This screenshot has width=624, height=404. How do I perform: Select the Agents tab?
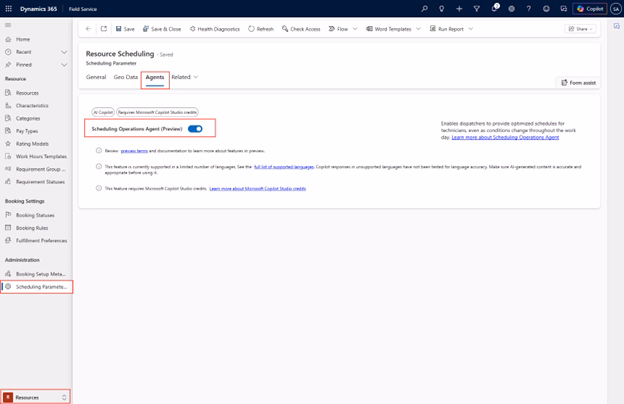coord(155,77)
